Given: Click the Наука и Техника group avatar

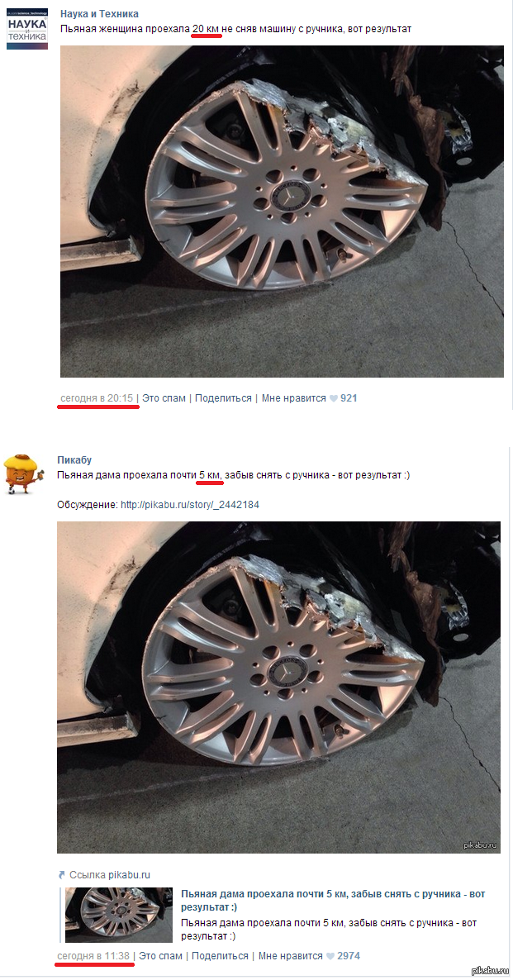Looking at the screenshot, I should point(27,29).
